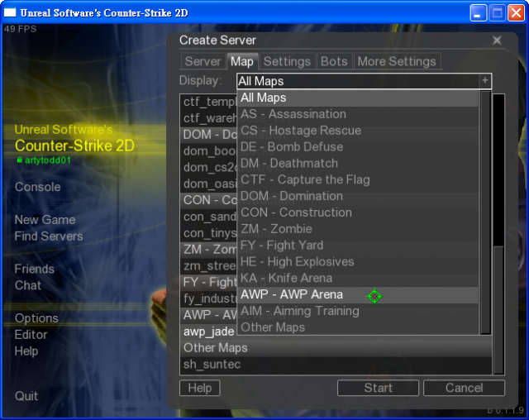Minimize the Counter-Strike 2D window
Viewport: 529px width, 420px height.
tap(478, 13)
